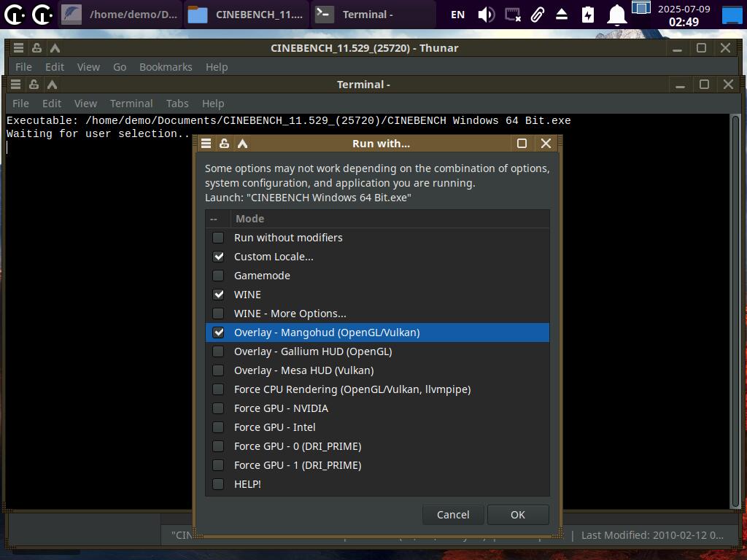
Task: Open the EN keyboard layout indicator
Action: (457, 15)
